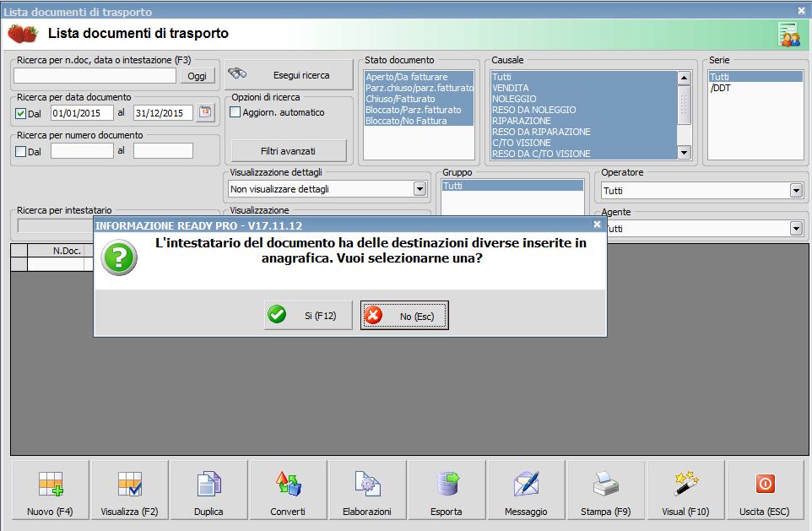Click the Causale list scrollbar thumb
This screenshot has height=531, width=812.
(x=684, y=105)
